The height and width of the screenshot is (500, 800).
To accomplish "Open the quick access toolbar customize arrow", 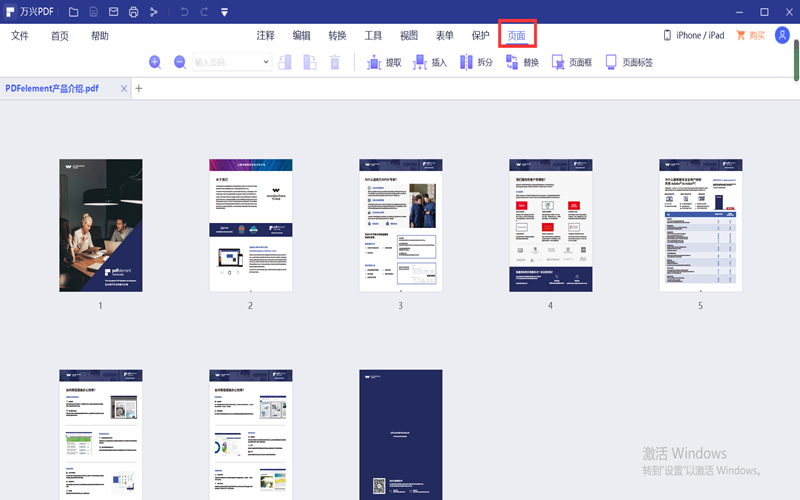I will click(x=224, y=12).
